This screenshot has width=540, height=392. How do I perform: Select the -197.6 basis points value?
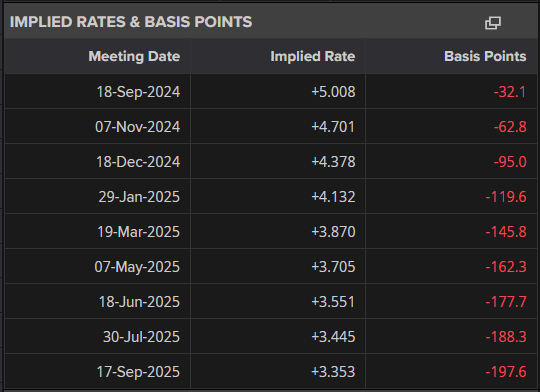point(506,372)
